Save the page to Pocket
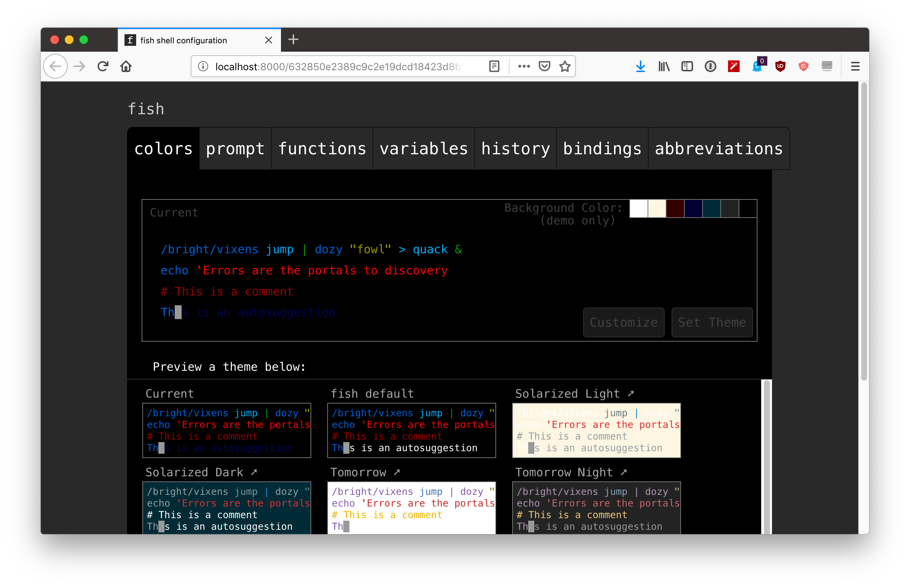Image resolution: width=910 pixels, height=588 pixels. pos(545,66)
